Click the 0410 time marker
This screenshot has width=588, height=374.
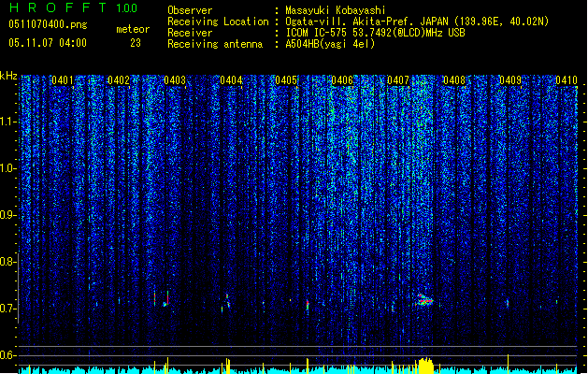pos(566,80)
